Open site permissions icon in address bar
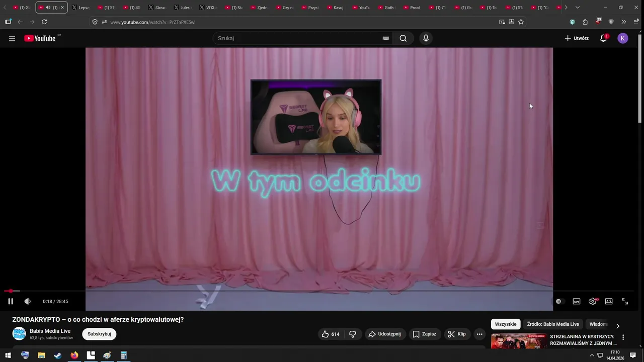644x362 pixels. 104,22
